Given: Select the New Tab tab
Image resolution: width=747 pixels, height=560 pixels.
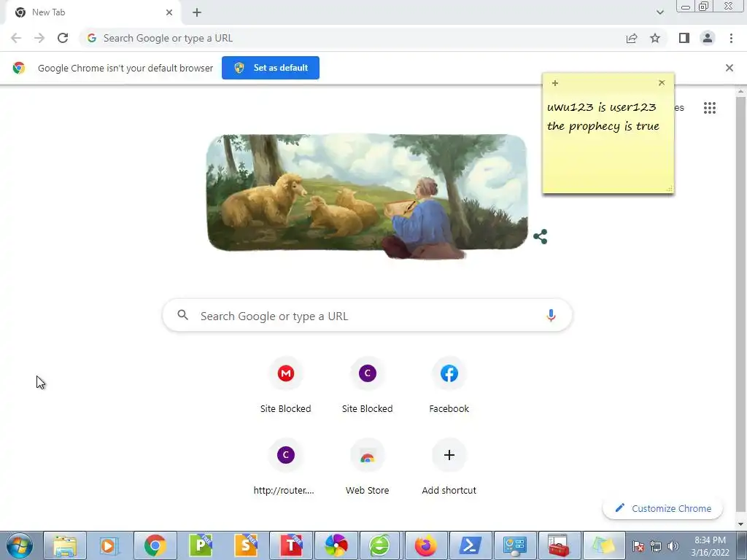Looking at the screenshot, I should pos(93,12).
